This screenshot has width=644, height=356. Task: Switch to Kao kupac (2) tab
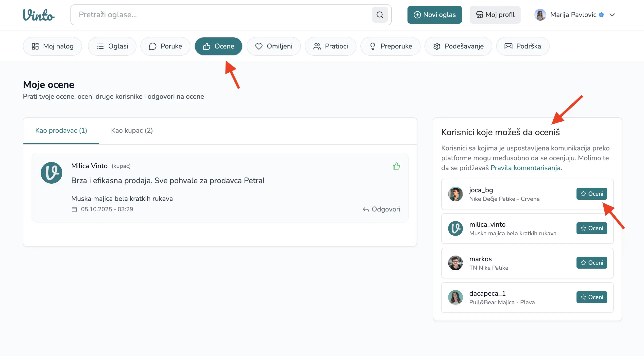(132, 130)
